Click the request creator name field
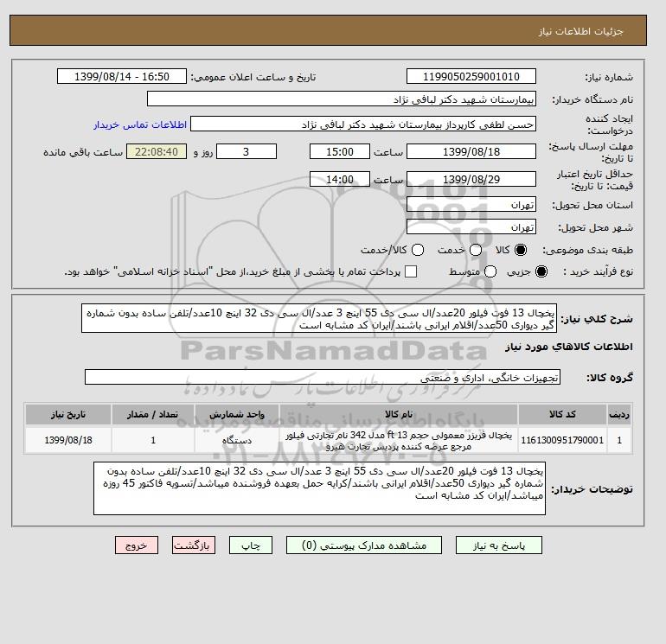666x644 pixels. [363, 124]
